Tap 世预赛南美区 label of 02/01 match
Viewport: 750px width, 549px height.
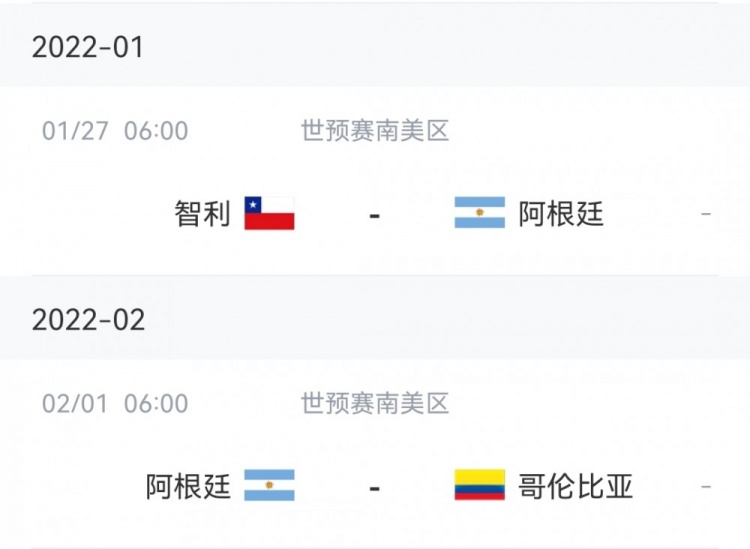tap(375, 404)
